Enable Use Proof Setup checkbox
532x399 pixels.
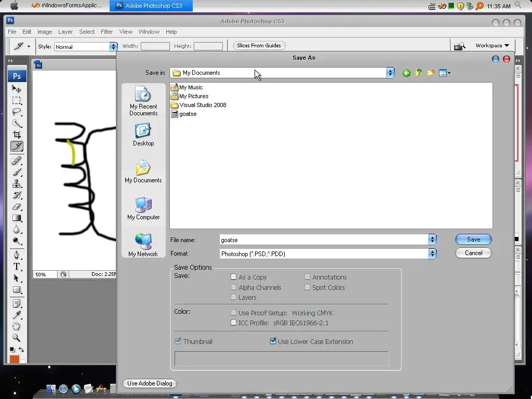(x=233, y=312)
